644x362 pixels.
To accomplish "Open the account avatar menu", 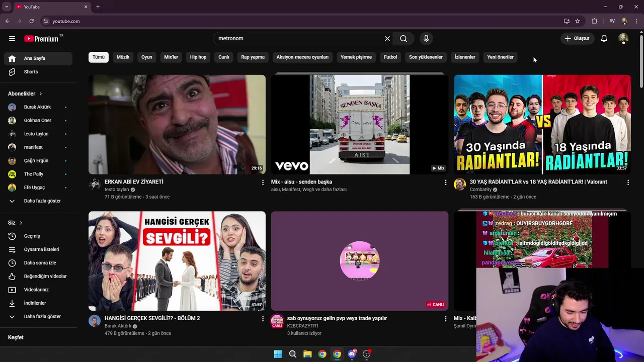I will pos(623,39).
